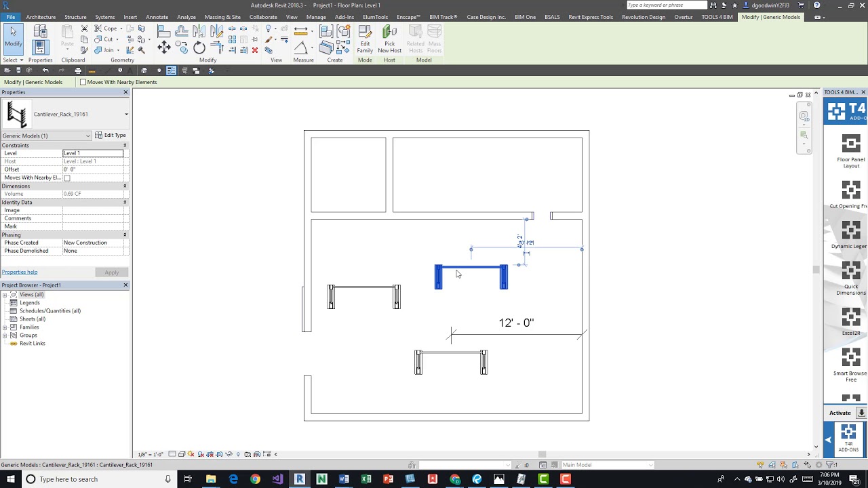This screenshot has height=488, width=868.
Task: Expand Groups node in Project Browser
Action: point(5,335)
